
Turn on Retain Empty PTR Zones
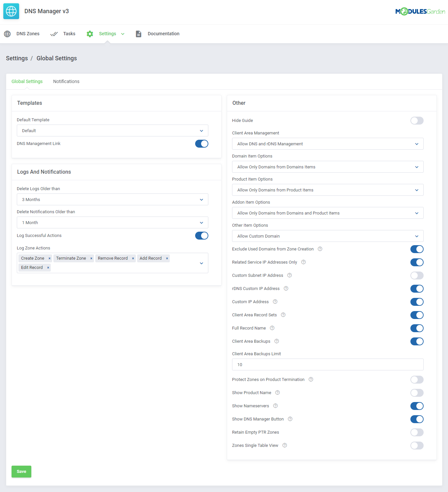(x=417, y=432)
